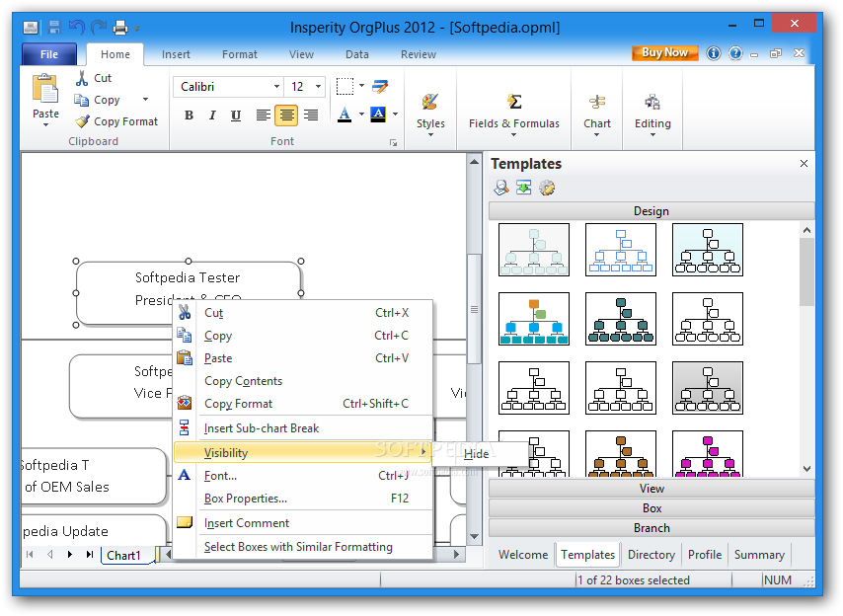The height and width of the screenshot is (616, 843).
Task: Open the File menu tab
Action: point(49,54)
